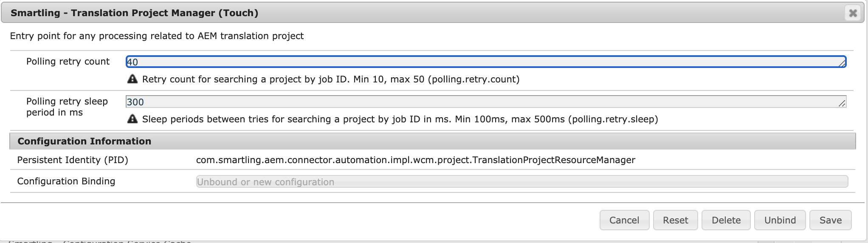The height and width of the screenshot is (243, 868).
Task: Click the Cancel button
Action: (x=624, y=220)
